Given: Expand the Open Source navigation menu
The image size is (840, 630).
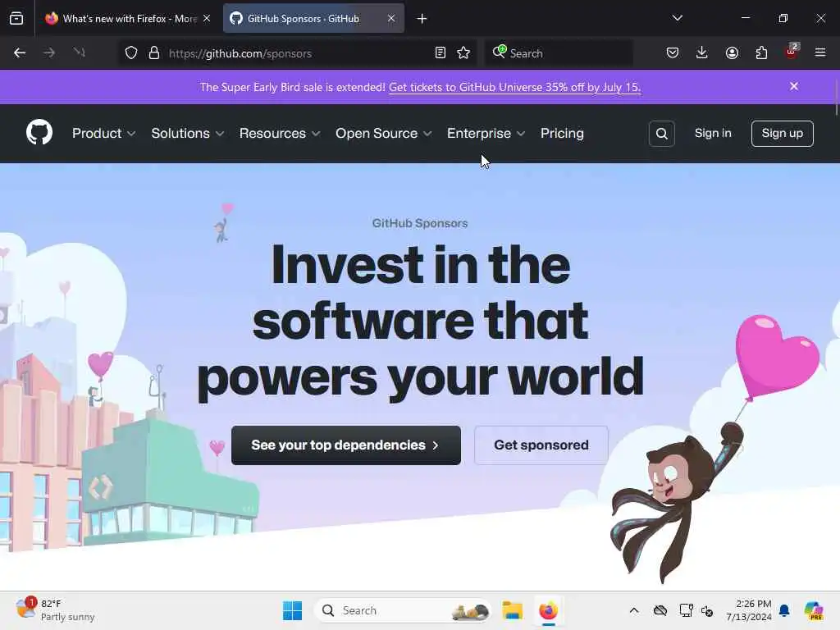Looking at the screenshot, I should 384,134.
